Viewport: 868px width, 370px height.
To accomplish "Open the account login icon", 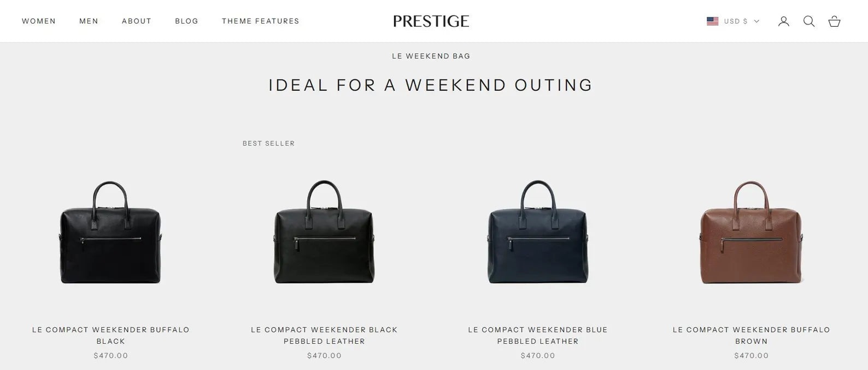I will [x=784, y=21].
